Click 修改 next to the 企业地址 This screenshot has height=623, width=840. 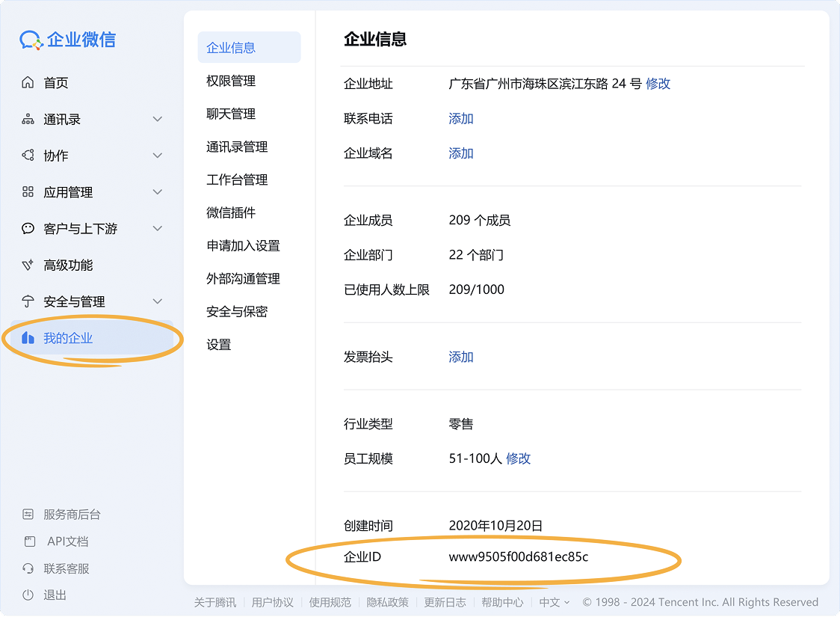(658, 84)
